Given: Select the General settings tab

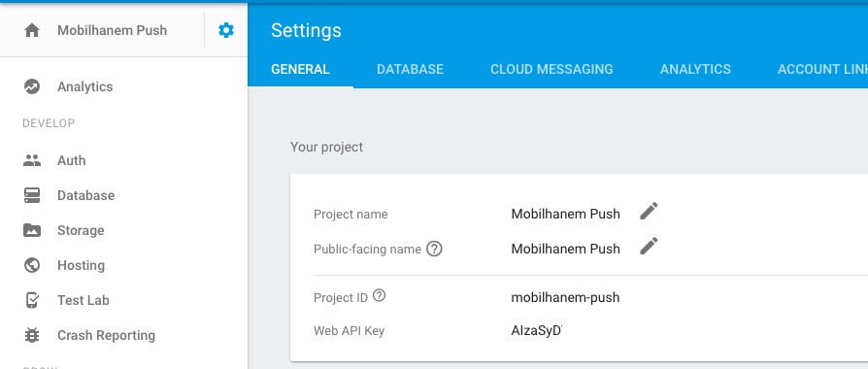Looking at the screenshot, I should pos(300,69).
